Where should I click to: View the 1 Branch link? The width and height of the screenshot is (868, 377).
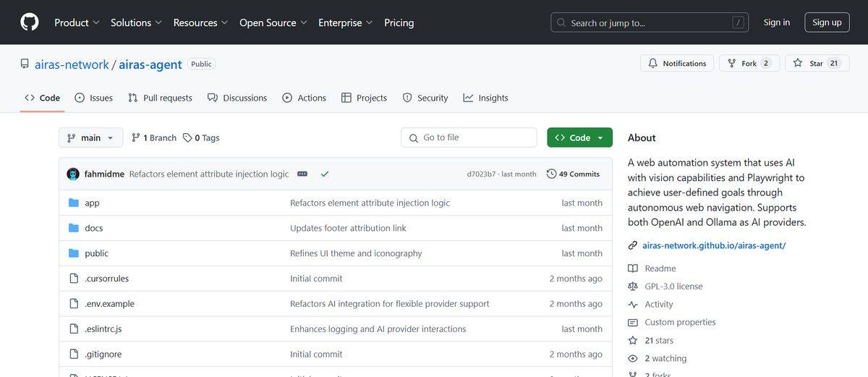[x=154, y=137]
